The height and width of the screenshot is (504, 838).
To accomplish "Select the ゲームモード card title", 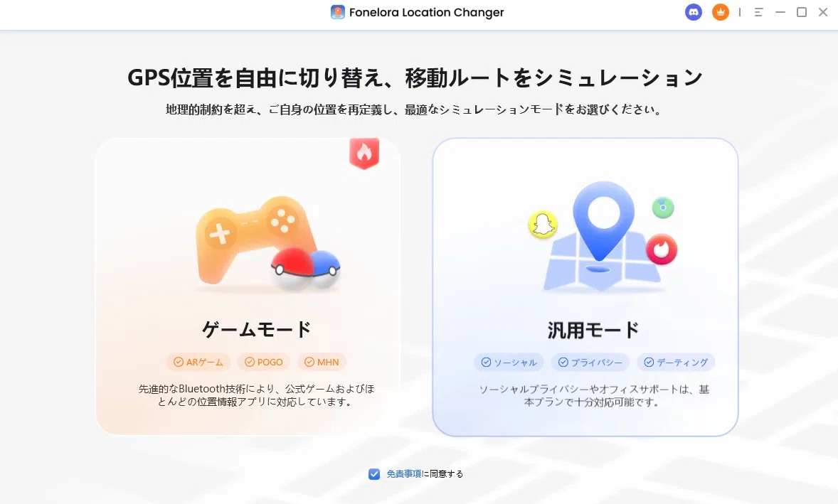I will (x=257, y=329).
